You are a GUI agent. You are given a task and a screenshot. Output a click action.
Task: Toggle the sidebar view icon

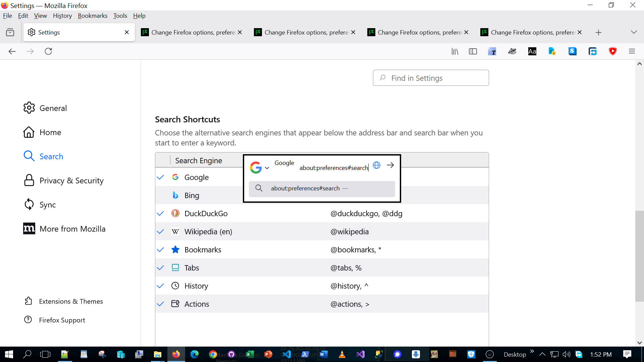tap(473, 51)
